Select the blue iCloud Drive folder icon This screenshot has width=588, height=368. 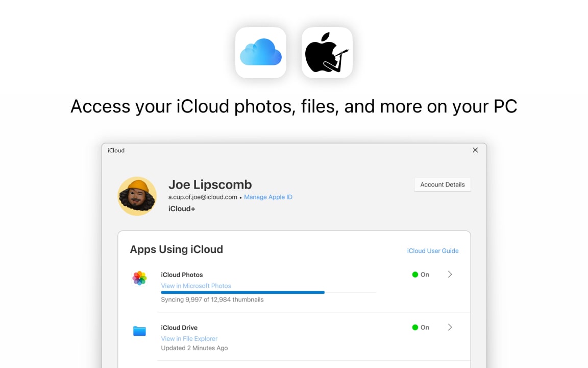139,331
